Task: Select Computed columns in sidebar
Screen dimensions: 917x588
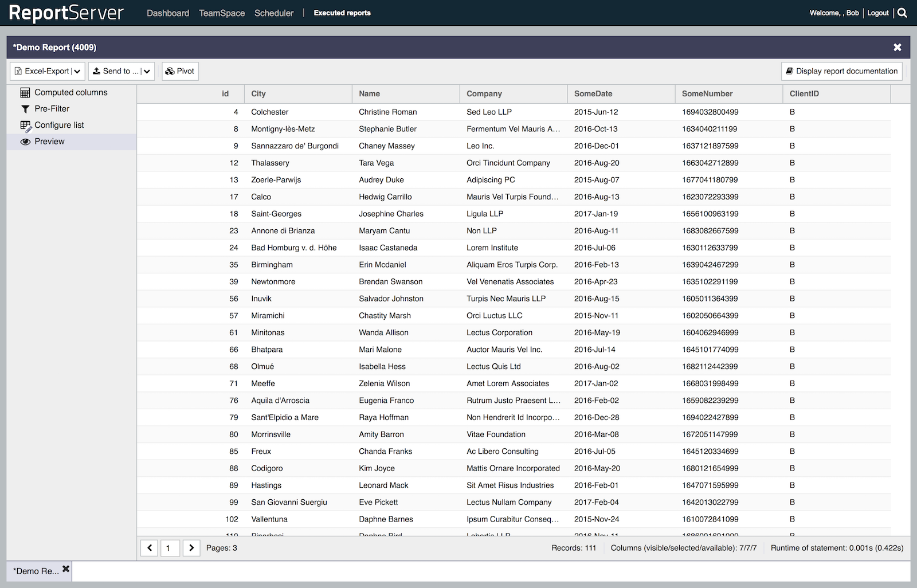Action: click(72, 92)
